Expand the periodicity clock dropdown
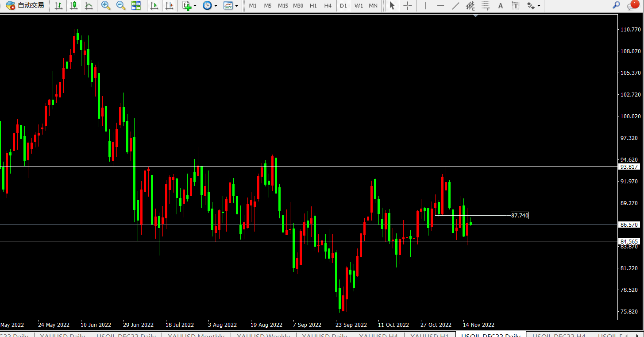Viewport: 644px width, 337px height. click(216, 6)
